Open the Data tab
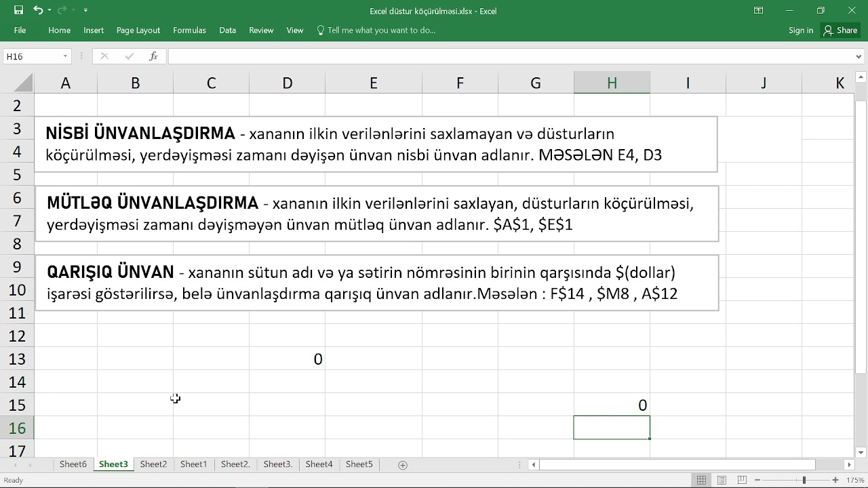The height and width of the screenshot is (488, 868). click(x=227, y=30)
